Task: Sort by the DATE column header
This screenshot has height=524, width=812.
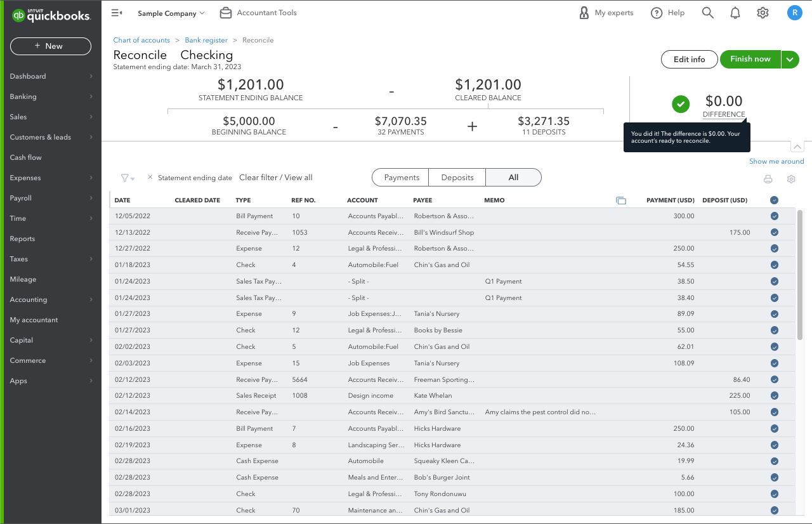Action: coord(122,200)
